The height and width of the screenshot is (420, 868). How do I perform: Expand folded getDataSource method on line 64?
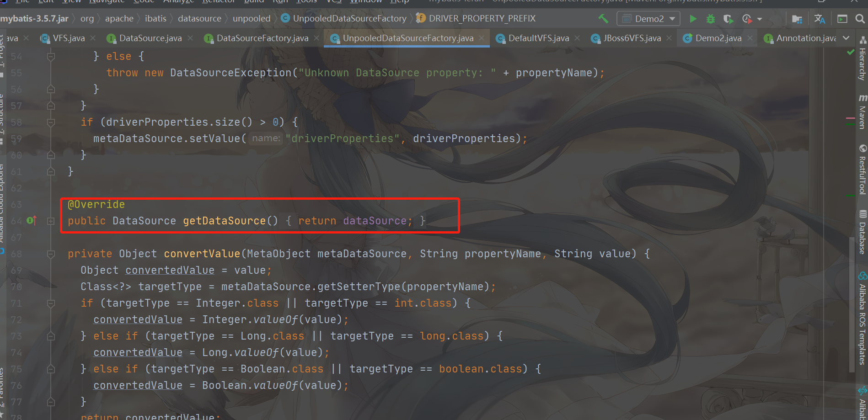pyautogui.click(x=51, y=221)
